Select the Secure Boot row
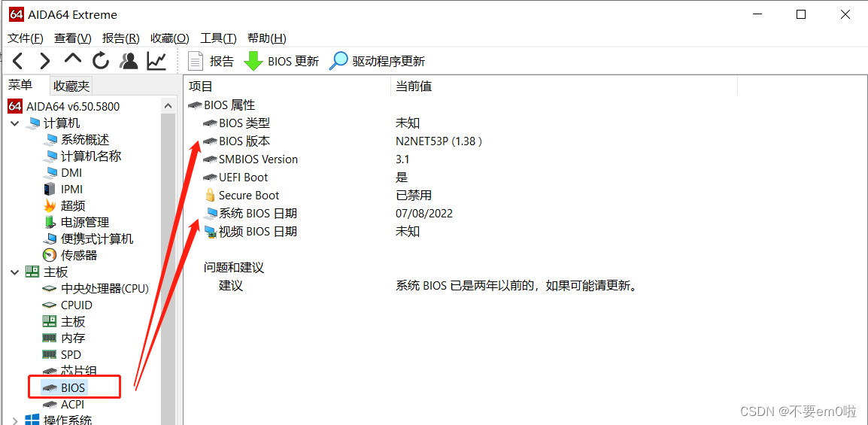This screenshot has height=425, width=868. click(x=242, y=196)
